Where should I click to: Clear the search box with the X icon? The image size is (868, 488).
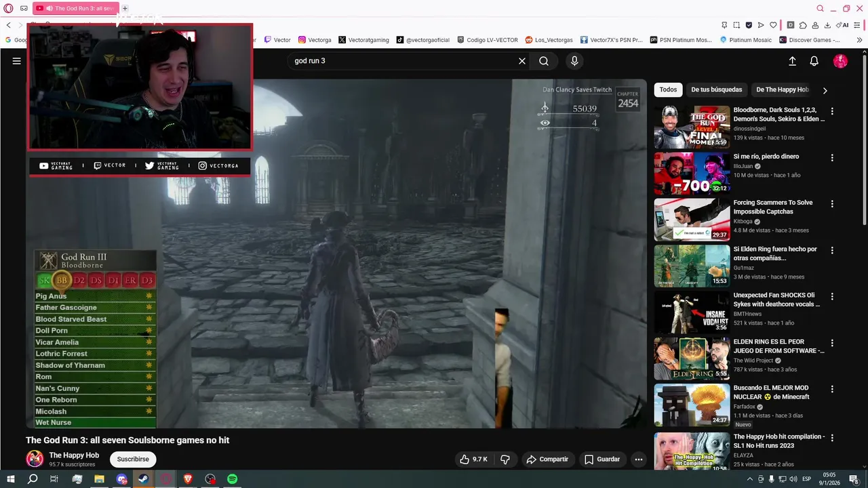[x=522, y=61]
